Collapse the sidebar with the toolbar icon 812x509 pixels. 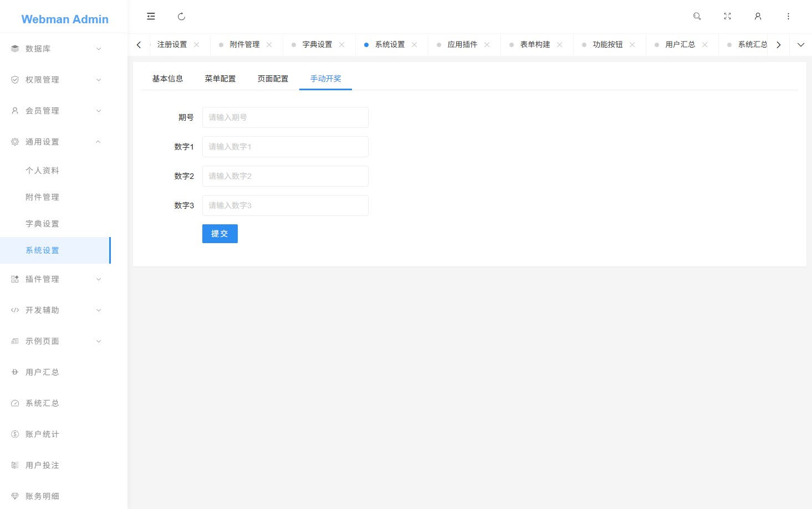pyautogui.click(x=151, y=16)
